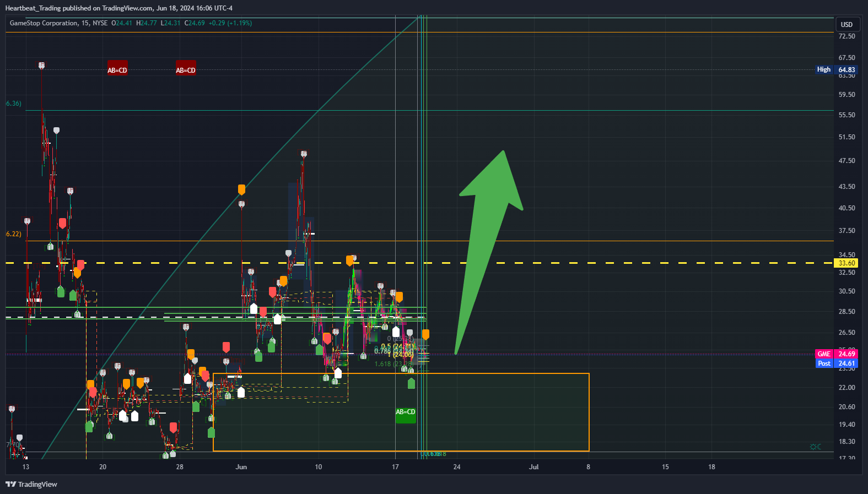Viewport: 868px width, 494px height.
Task: Click the 24.61 post-market price value
Action: (847, 363)
